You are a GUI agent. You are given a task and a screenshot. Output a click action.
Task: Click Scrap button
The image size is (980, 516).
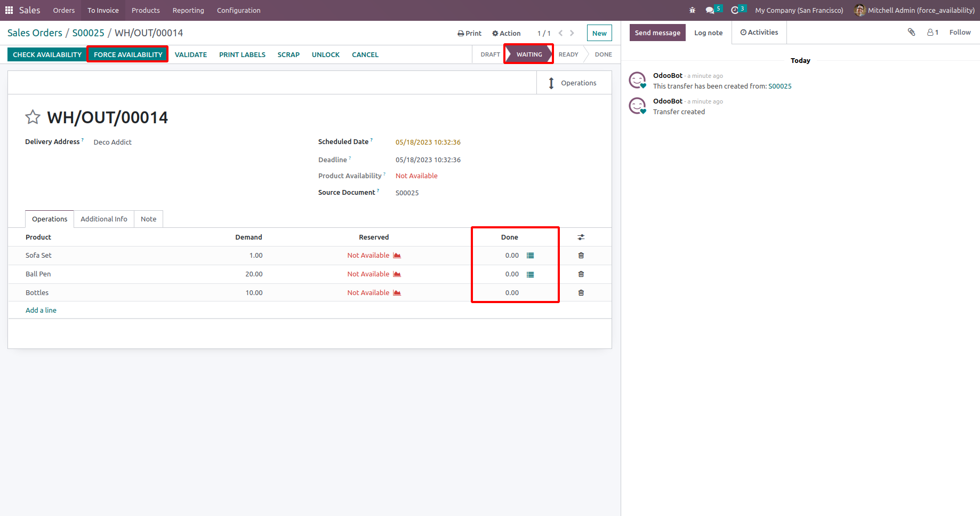288,54
